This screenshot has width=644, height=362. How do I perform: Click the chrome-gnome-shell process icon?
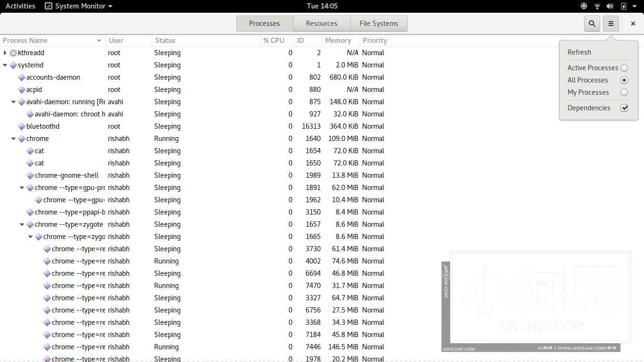30,175
